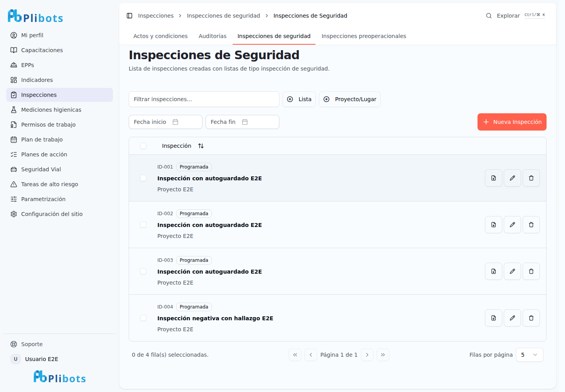Open the search magnifier Explorar
The image size is (565, 392).
pos(489,16)
